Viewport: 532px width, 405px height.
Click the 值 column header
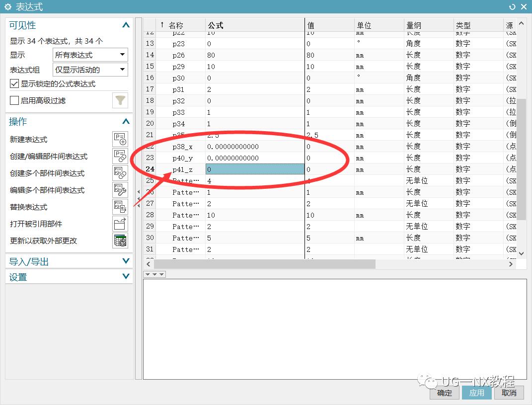[x=329, y=25]
